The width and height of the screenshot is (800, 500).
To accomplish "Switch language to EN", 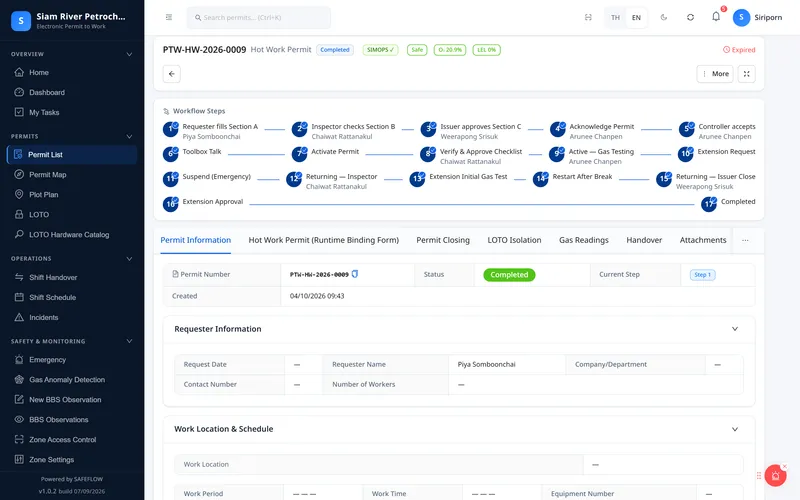I will click(636, 17).
